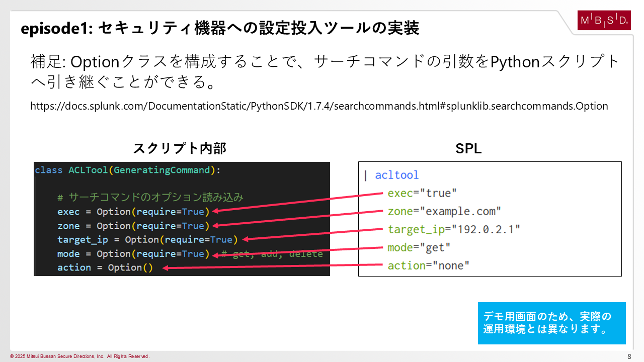Select exec="true" in the SPL box
644x362 pixels.
(422, 193)
